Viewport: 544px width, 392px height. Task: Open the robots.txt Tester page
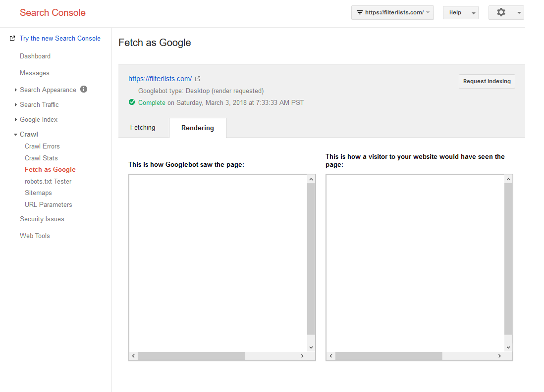(x=48, y=181)
